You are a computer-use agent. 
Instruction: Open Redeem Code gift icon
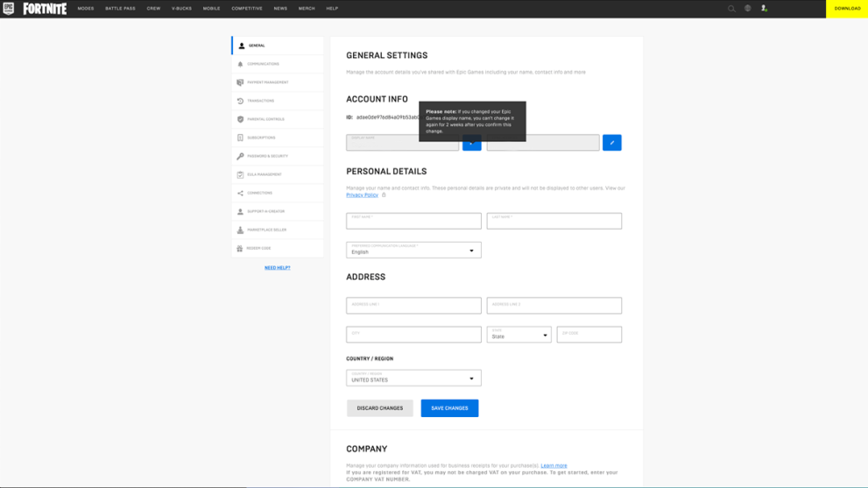coord(240,248)
